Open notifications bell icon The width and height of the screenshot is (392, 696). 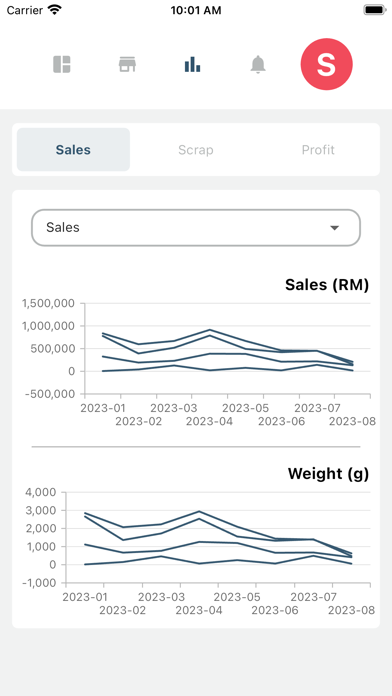coord(257,64)
